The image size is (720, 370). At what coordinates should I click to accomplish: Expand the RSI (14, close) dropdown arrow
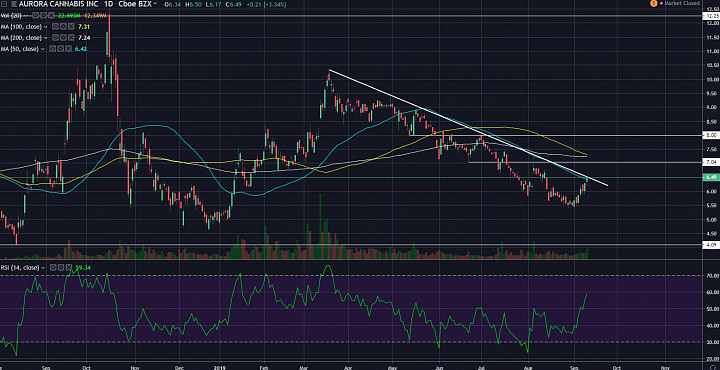pos(44,268)
